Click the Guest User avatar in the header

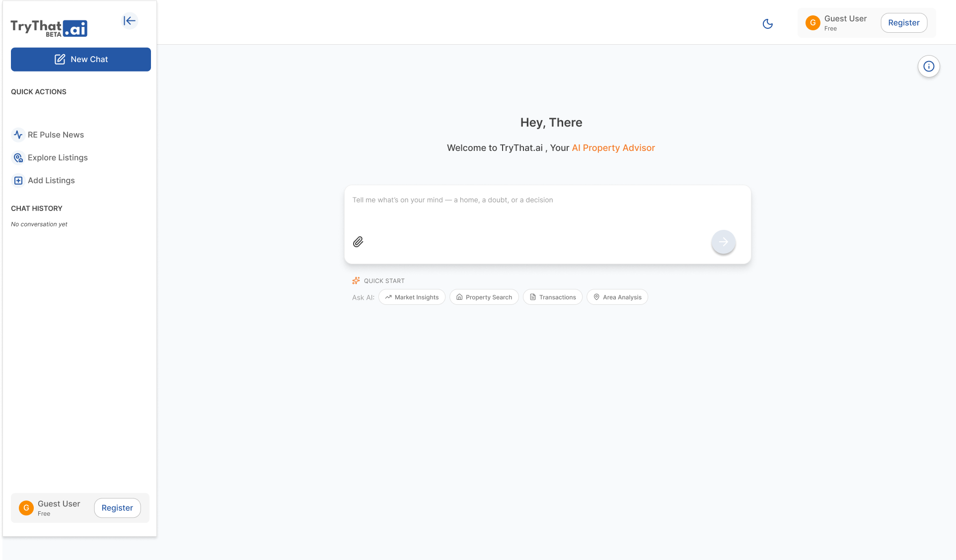[x=812, y=23]
